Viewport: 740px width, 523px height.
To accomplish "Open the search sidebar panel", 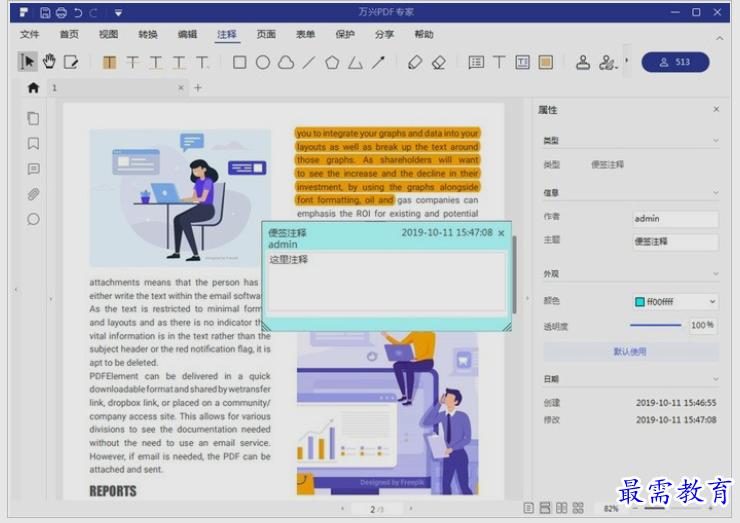I will [x=34, y=219].
